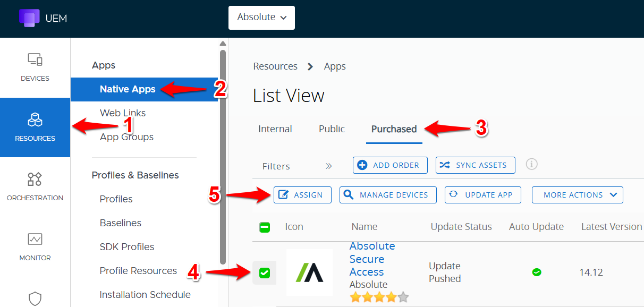Click the Apps breadcrumb link

point(335,66)
